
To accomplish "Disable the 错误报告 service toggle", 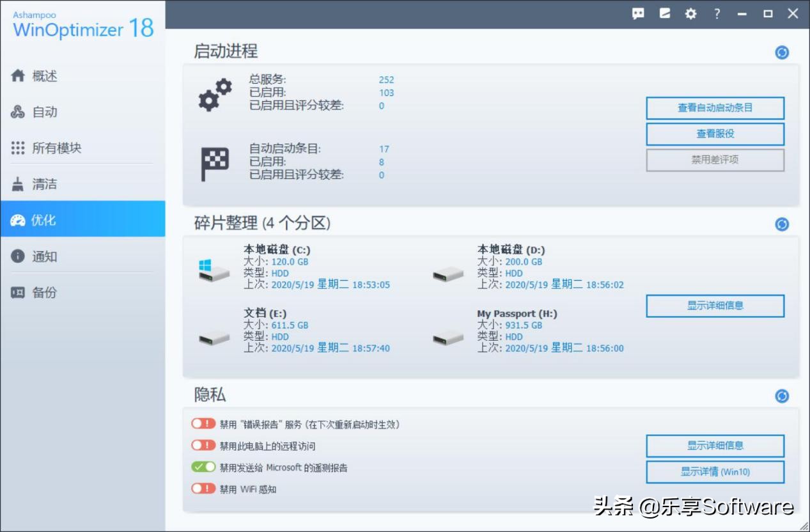I will [x=203, y=423].
